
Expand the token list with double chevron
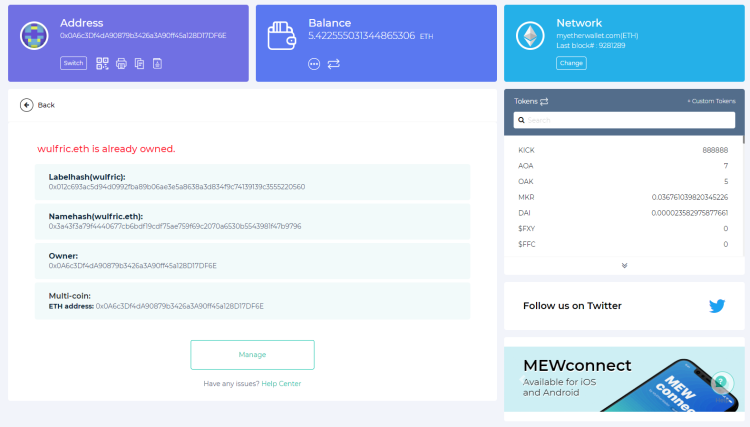(x=624, y=265)
